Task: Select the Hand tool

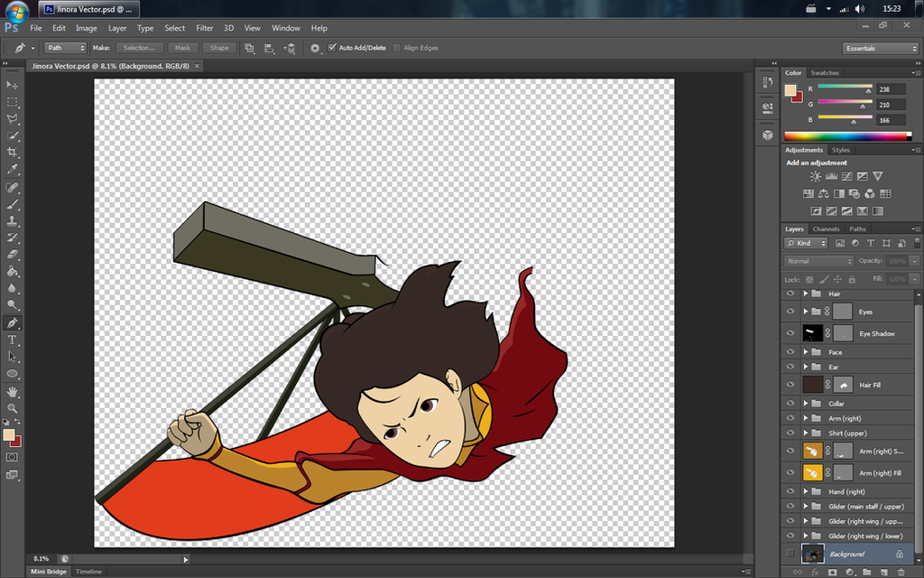Action: pyautogui.click(x=12, y=392)
